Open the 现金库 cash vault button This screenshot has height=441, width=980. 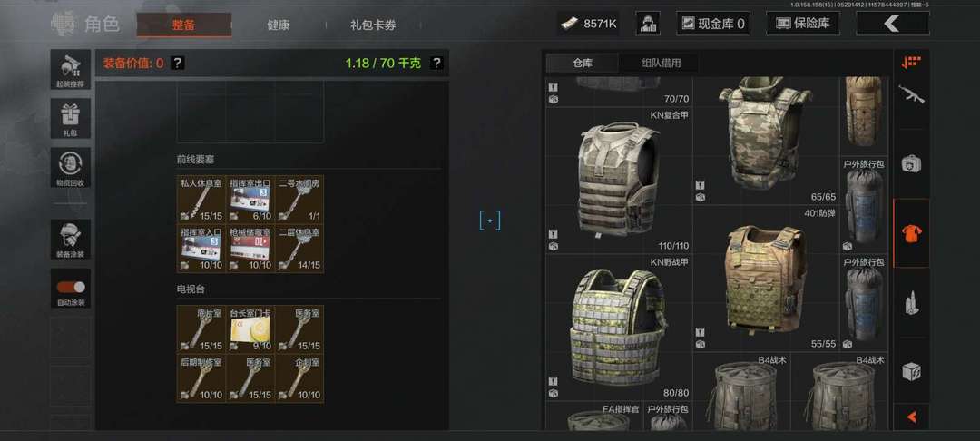(713, 24)
